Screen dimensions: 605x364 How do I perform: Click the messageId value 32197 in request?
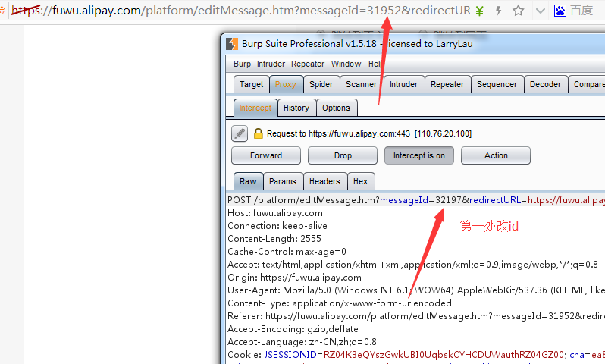[x=448, y=200]
